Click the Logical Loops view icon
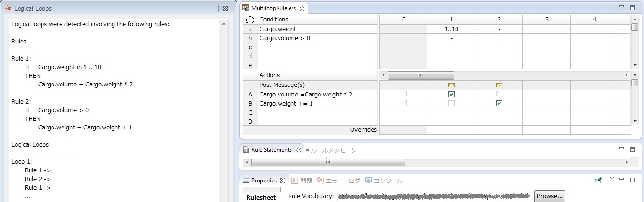 point(8,9)
